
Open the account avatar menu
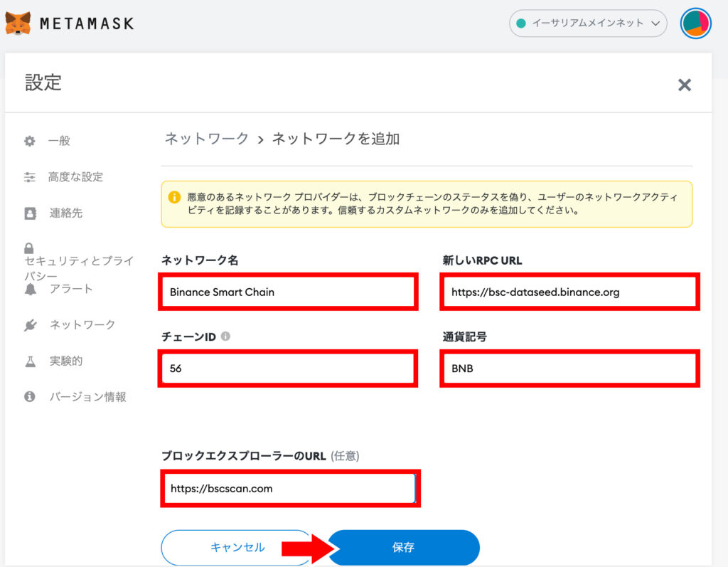[x=695, y=23]
